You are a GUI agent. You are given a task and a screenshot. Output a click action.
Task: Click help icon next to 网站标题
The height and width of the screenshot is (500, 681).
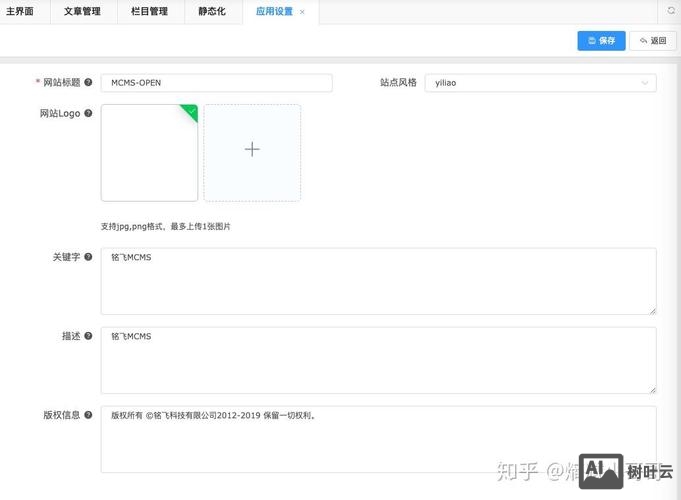coord(88,82)
